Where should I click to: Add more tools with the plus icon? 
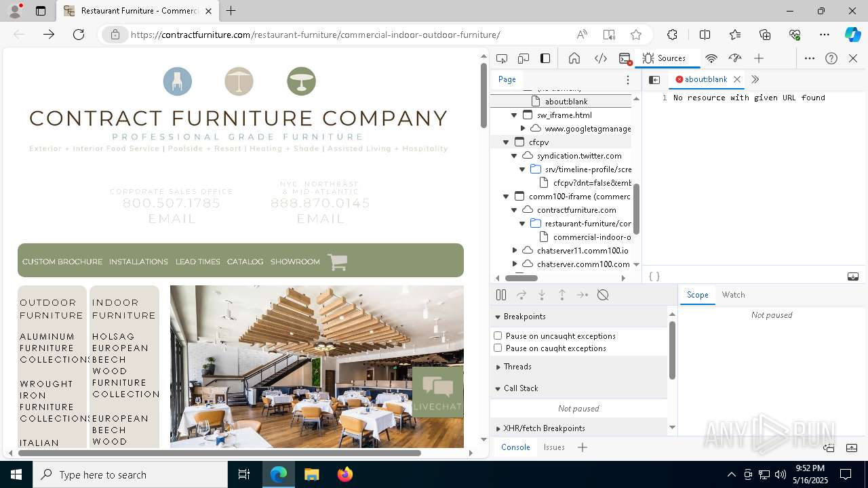click(759, 58)
